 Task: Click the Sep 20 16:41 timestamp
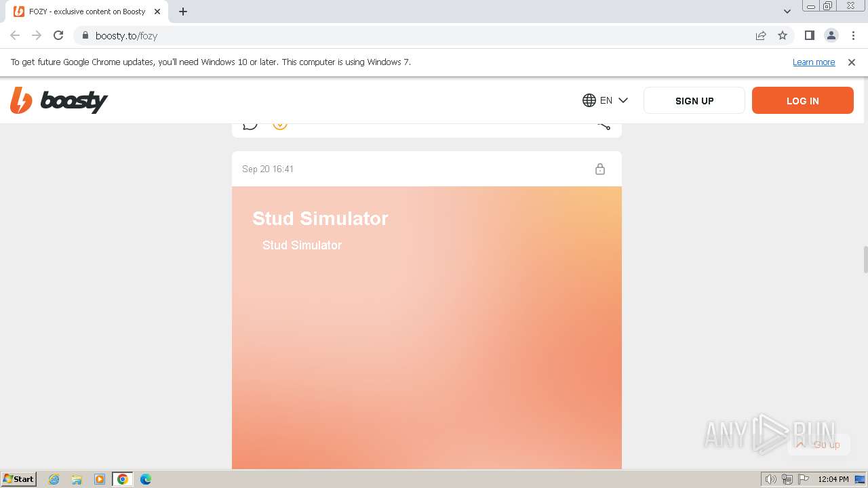[268, 169]
